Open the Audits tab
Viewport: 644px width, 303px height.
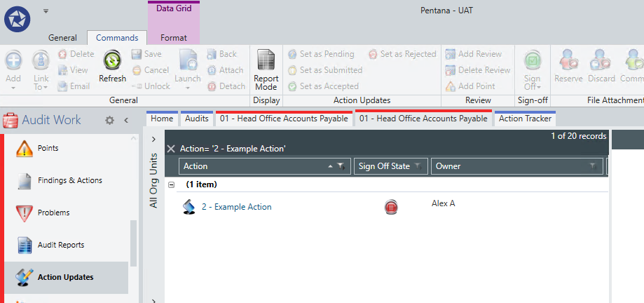pos(197,119)
